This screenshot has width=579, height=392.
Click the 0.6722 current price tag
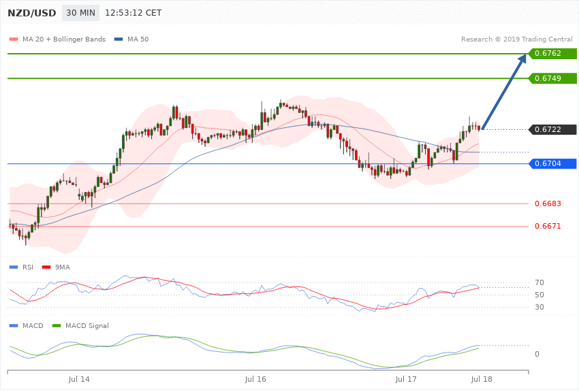click(x=553, y=130)
